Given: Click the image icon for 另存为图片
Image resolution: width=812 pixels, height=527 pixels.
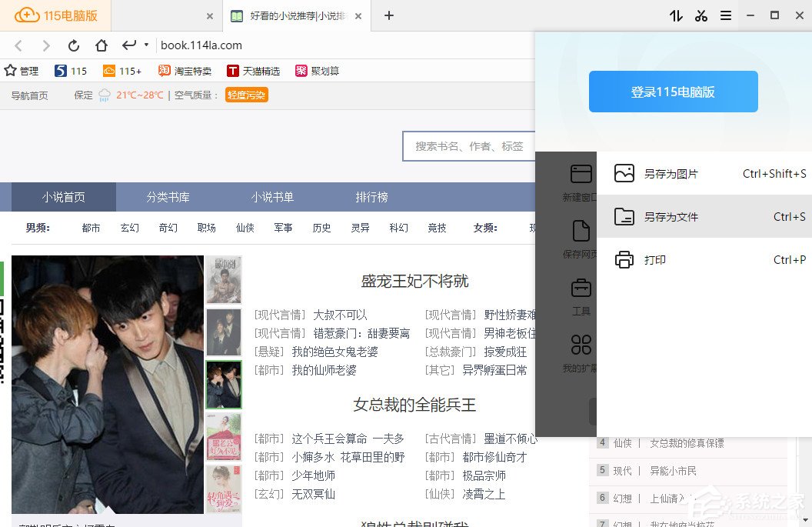Looking at the screenshot, I should [x=623, y=173].
